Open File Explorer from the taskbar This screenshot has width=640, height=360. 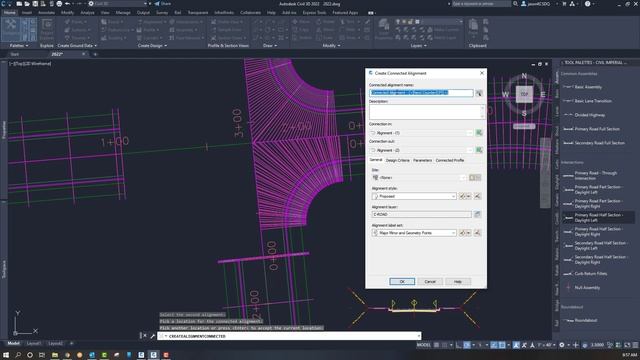(55, 355)
